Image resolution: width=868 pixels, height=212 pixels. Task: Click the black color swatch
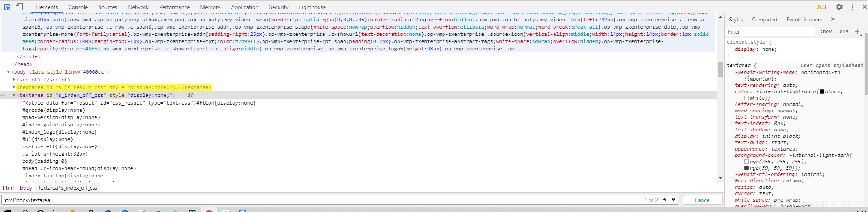(x=822, y=91)
